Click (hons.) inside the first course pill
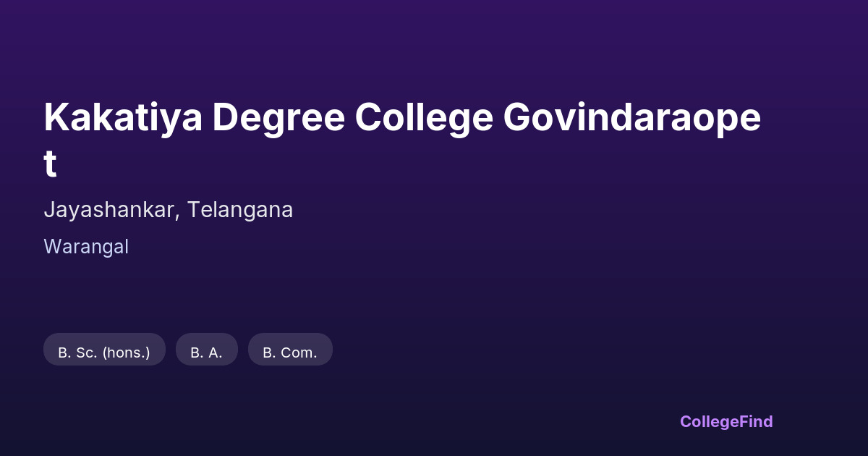This screenshot has height=456, width=868. pos(126,352)
